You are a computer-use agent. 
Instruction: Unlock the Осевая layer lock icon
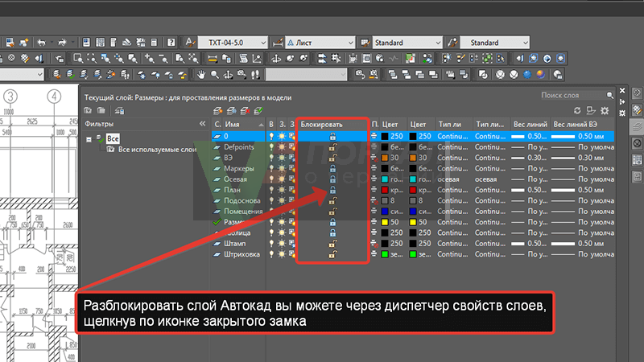click(x=332, y=179)
